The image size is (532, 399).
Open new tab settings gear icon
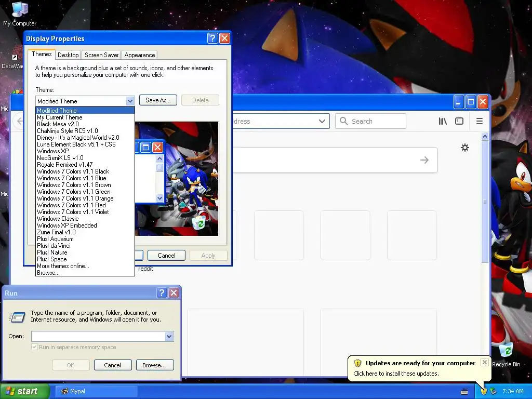coord(465,148)
